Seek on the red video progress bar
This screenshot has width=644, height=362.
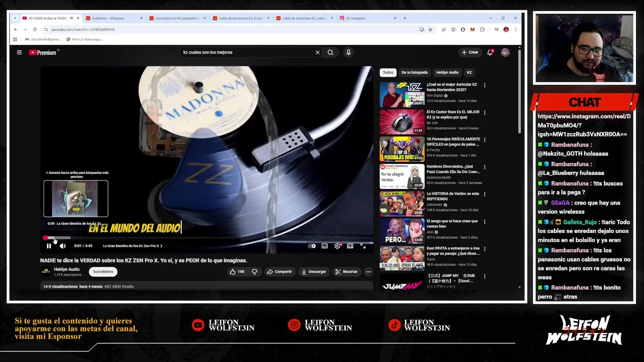point(206,238)
